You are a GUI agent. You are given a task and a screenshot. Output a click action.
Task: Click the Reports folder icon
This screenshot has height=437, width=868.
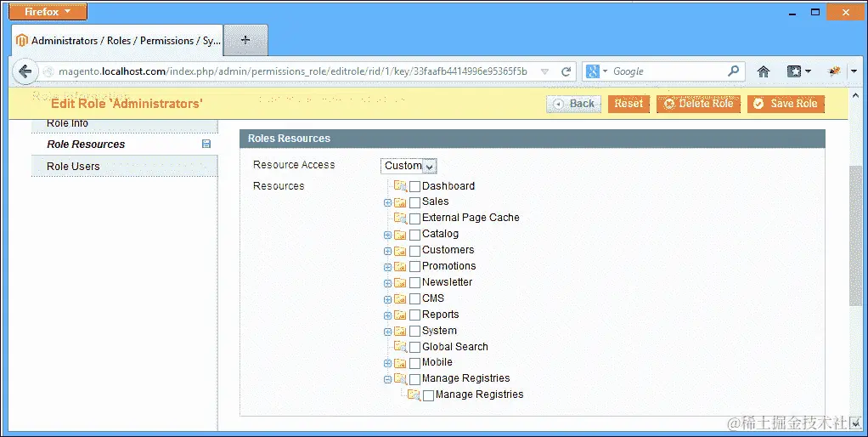pos(400,315)
